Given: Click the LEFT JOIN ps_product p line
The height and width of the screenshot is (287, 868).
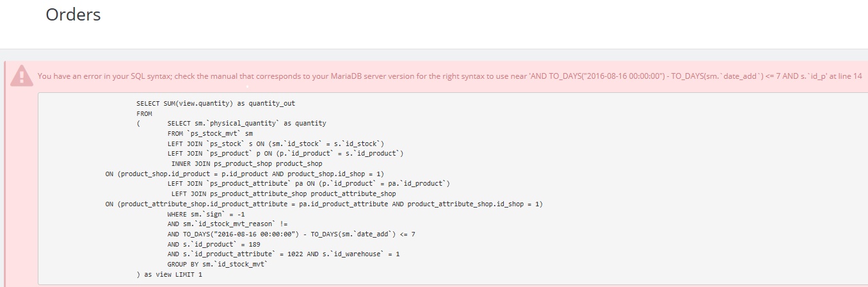Looking at the screenshot, I should (285, 153).
